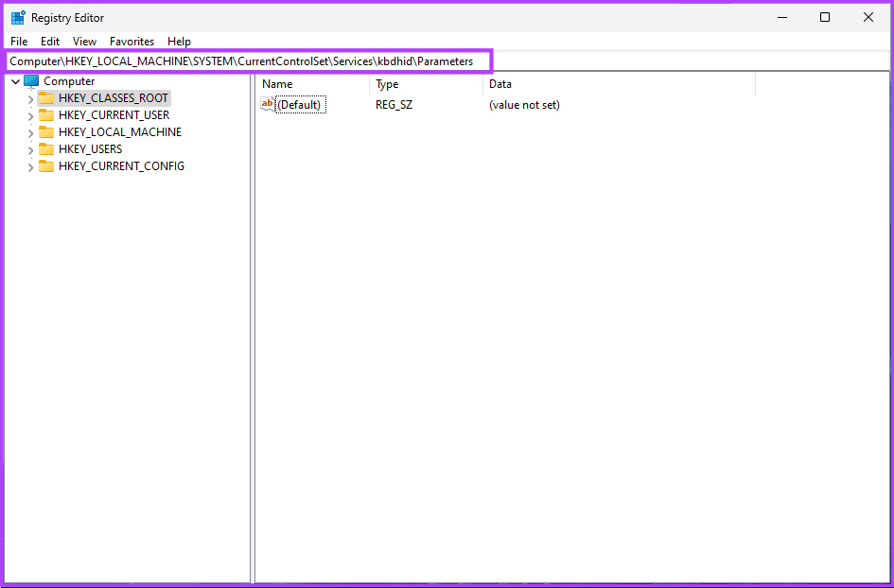Click the Registry Editor title bar icon
This screenshot has width=894, height=588.
(x=18, y=17)
